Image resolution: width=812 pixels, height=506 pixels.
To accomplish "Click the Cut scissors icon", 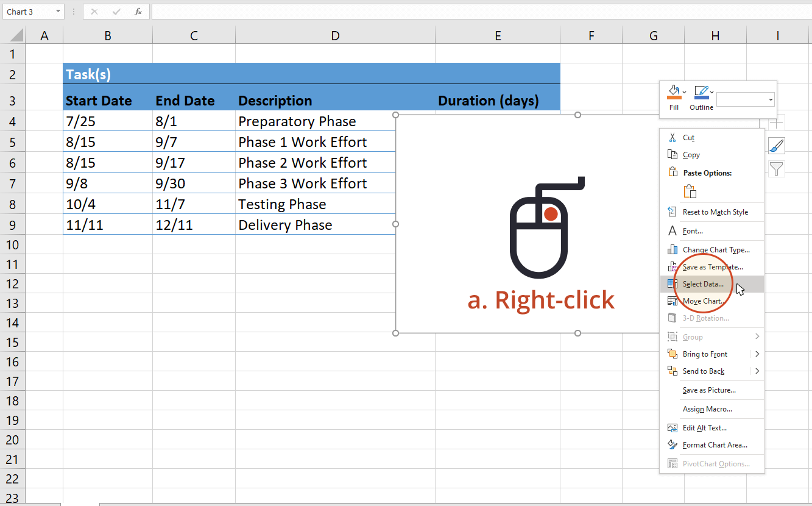I will click(673, 137).
